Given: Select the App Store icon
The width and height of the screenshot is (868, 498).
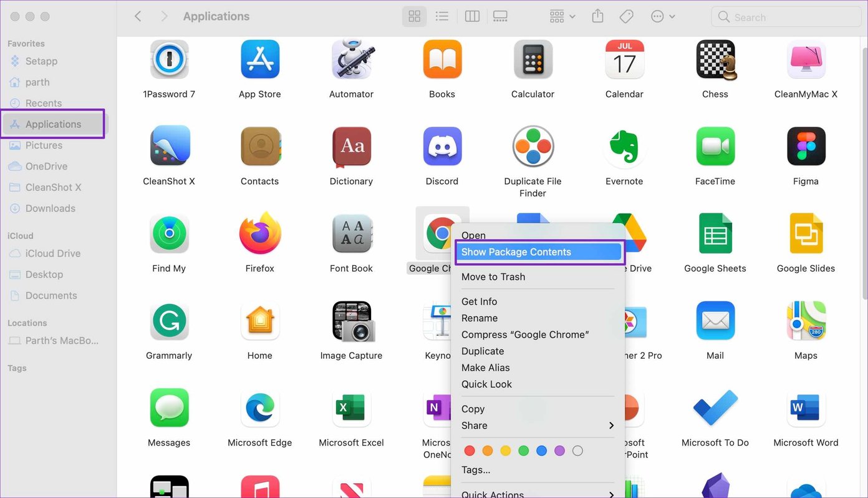Looking at the screenshot, I should [260, 60].
